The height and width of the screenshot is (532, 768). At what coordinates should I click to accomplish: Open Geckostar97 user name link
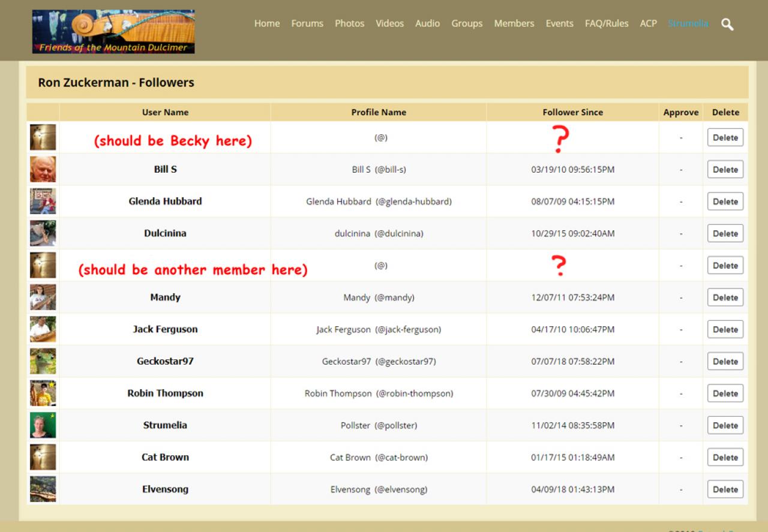coord(165,361)
